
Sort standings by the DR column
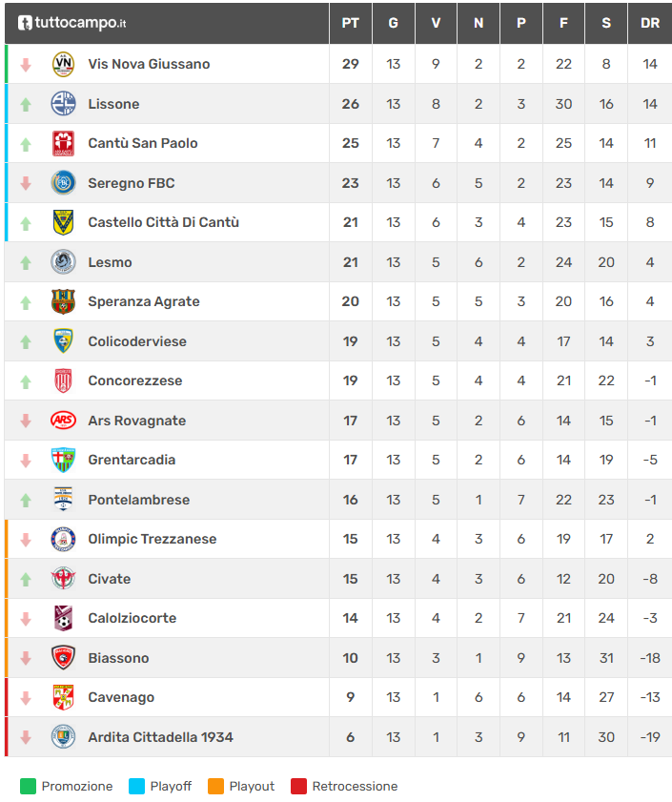click(650, 23)
